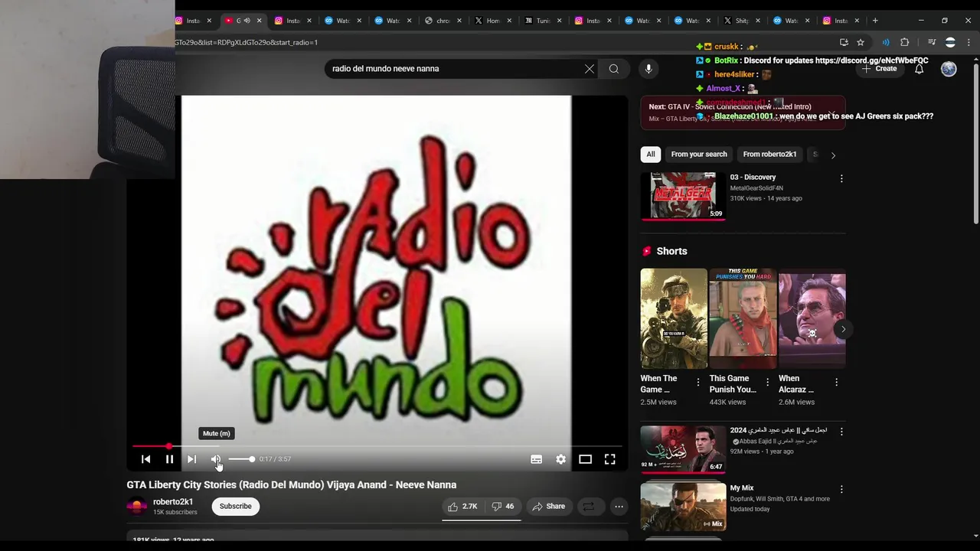980x551 pixels.
Task: Open options for 'My Mix' playlist
Action: (x=841, y=489)
